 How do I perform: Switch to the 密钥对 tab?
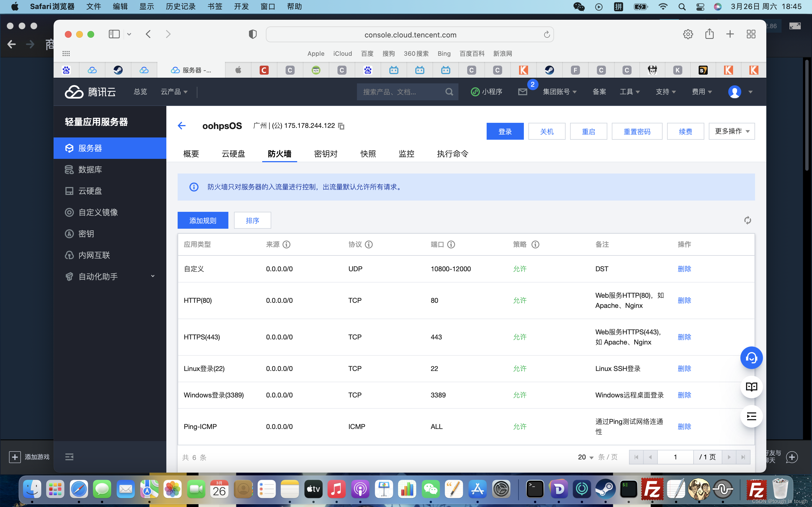(325, 154)
